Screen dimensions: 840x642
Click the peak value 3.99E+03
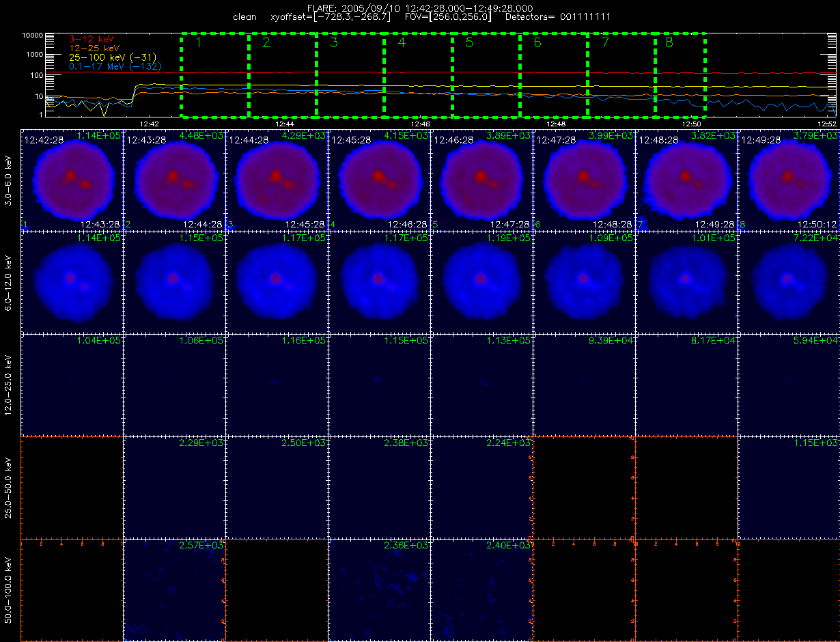611,135
